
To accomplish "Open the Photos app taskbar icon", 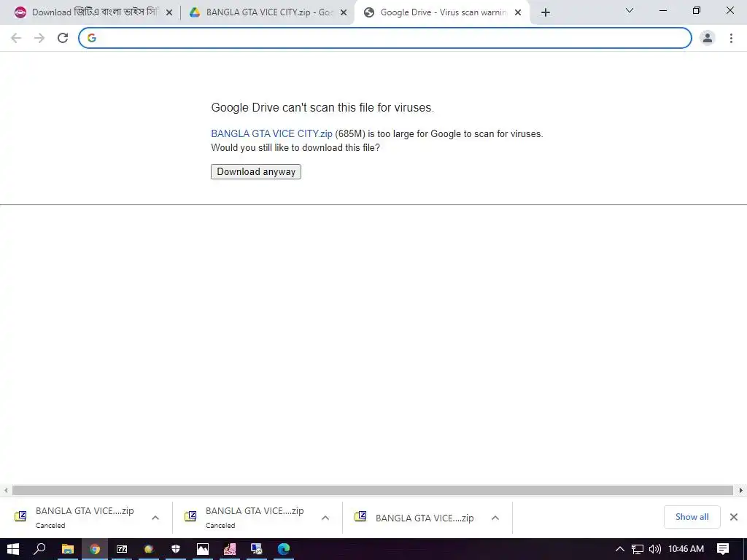I will pyautogui.click(x=203, y=549).
